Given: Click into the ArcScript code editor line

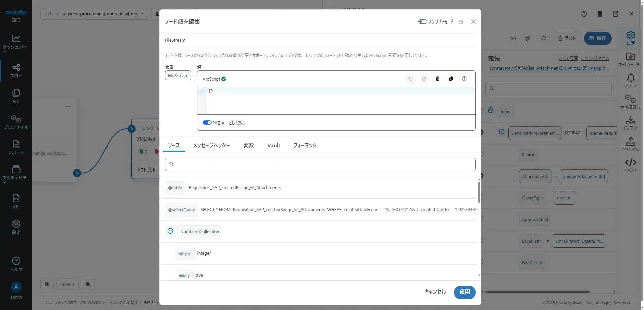Looking at the screenshot, I should pyautogui.click(x=341, y=91).
